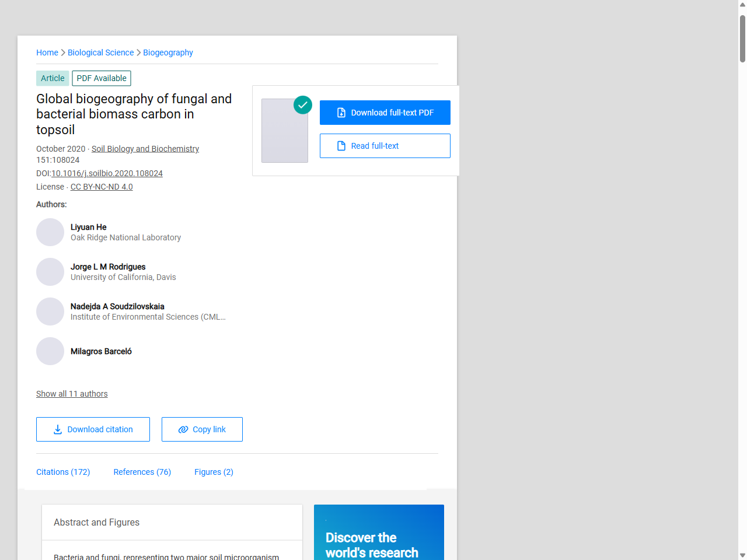Click the Article tag label
Screen dimensions: 747x560
click(x=53, y=78)
